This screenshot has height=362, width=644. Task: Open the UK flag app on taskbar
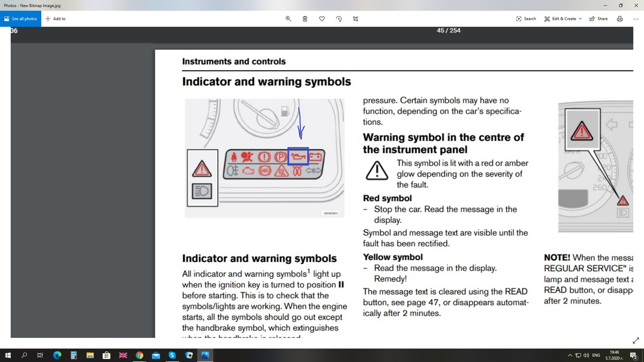pyautogui.click(x=123, y=355)
